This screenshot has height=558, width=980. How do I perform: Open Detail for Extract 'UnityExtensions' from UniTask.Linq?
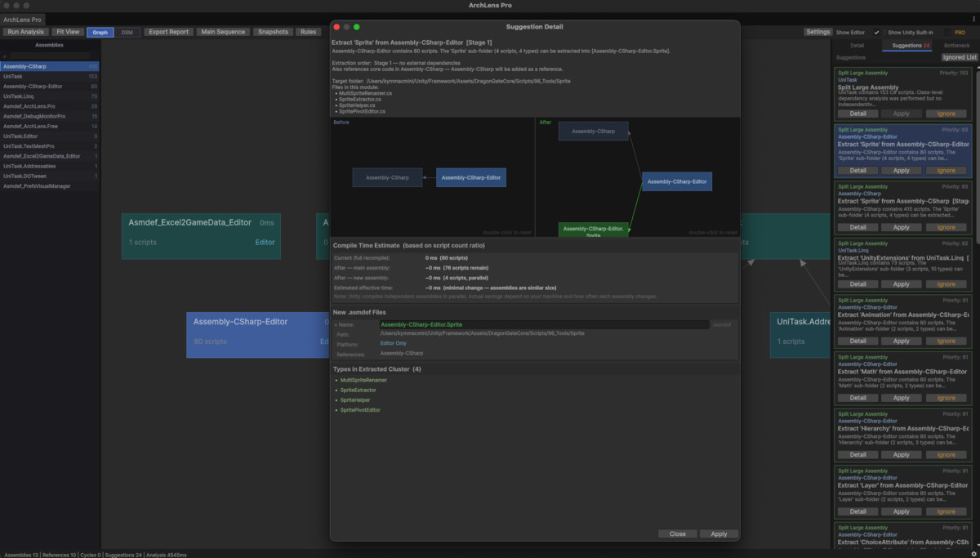pyautogui.click(x=857, y=284)
